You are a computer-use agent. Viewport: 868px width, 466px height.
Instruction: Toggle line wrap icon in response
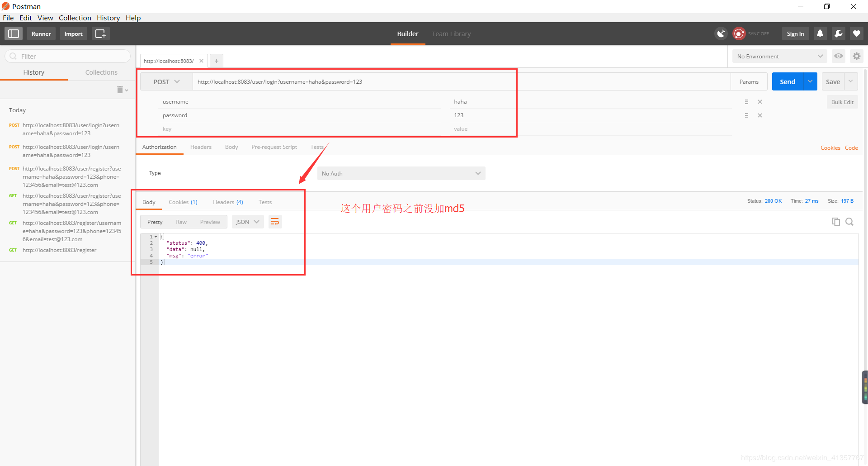pyautogui.click(x=275, y=222)
